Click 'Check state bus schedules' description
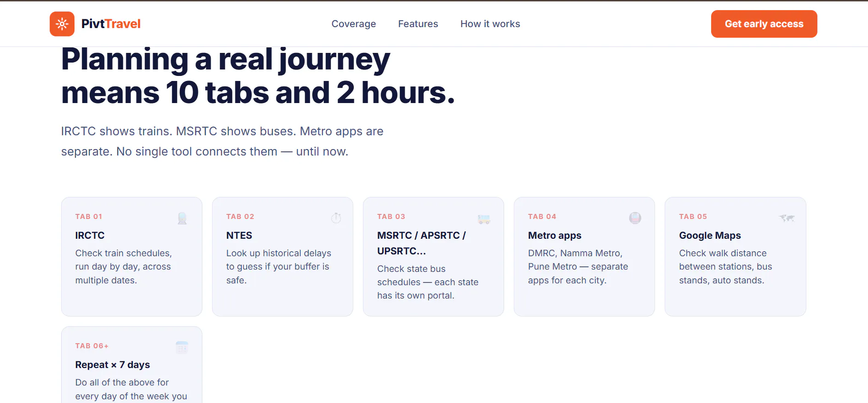Viewport: 868px width, 403px height. (x=428, y=282)
